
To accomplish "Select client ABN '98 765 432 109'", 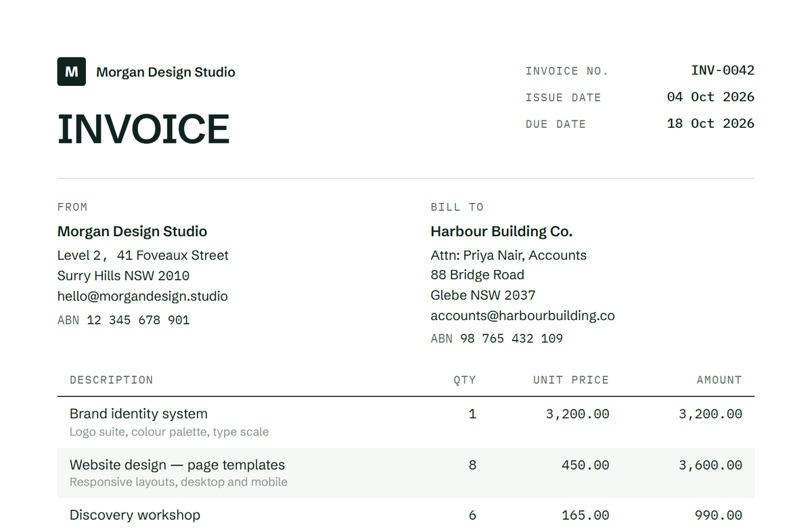I will tap(512, 338).
